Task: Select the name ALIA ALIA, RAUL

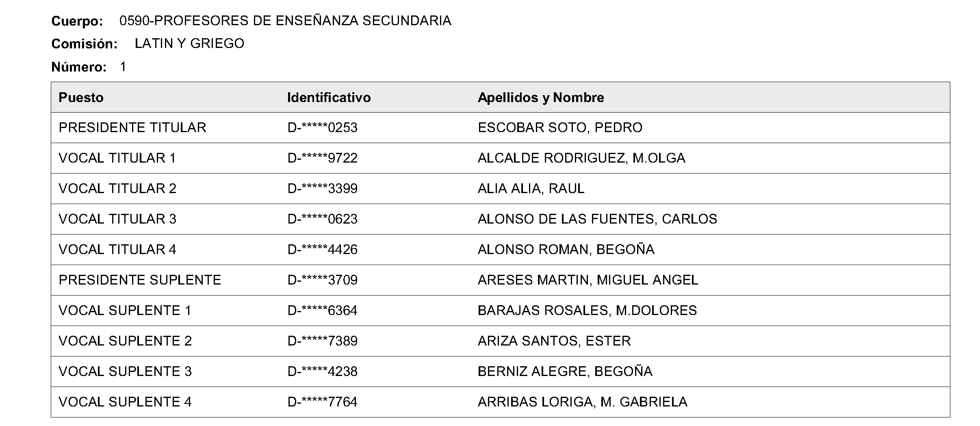Action: [x=531, y=189]
